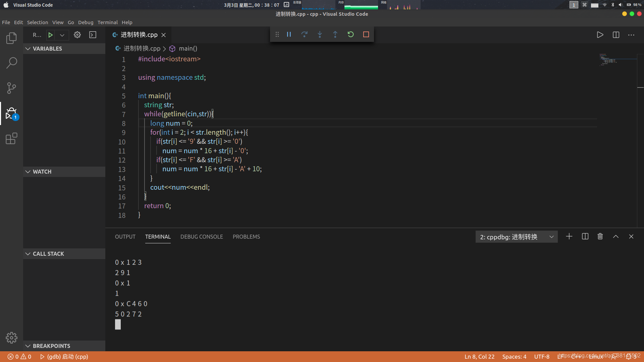This screenshot has width=644, height=362.
Task: Open the Explorer view in activity bar
Action: click(11, 38)
